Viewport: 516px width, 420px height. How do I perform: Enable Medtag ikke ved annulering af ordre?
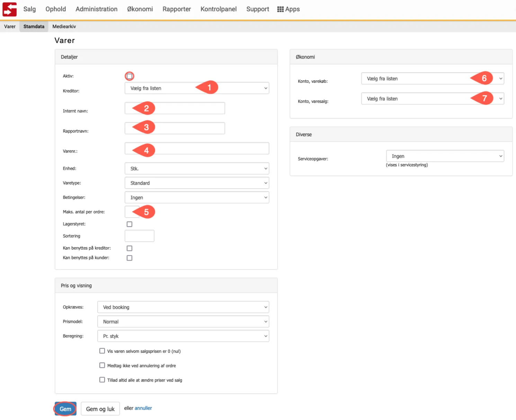[x=102, y=365]
